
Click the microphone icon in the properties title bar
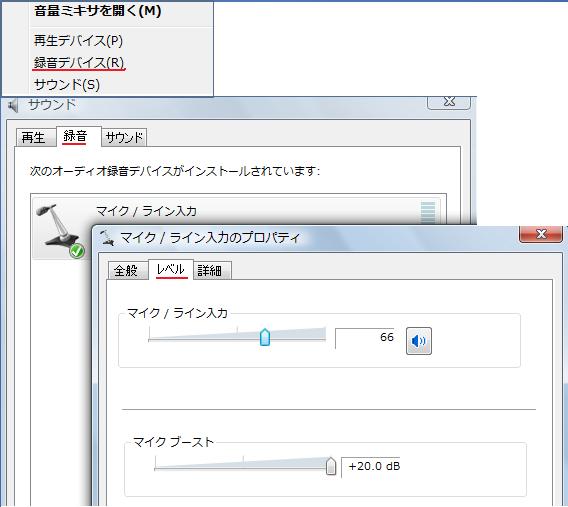[107, 238]
